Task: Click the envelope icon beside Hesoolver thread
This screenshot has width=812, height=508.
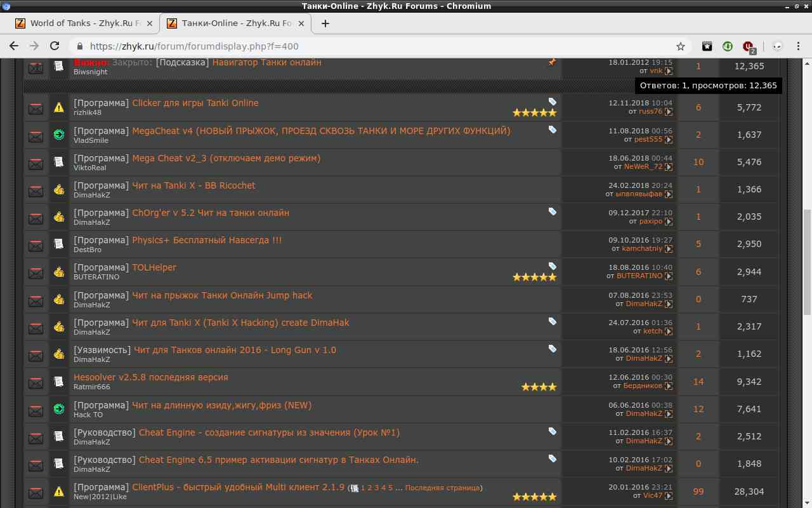Action: (x=36, y=382)
